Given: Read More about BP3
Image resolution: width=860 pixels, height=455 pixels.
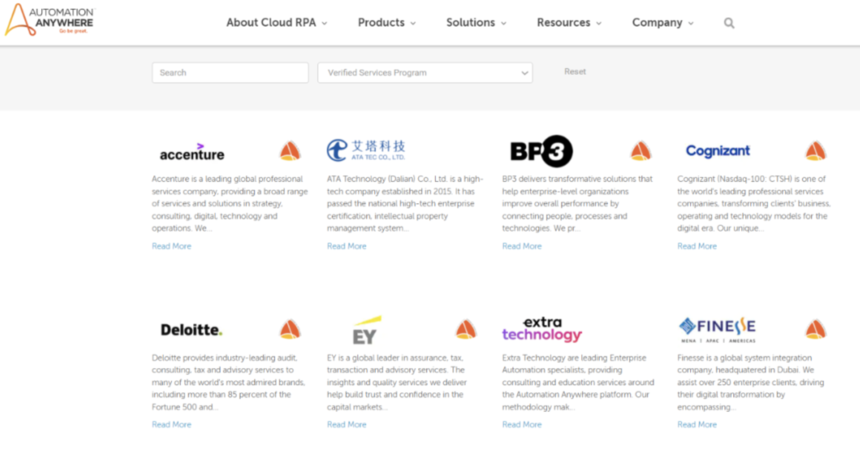Looking at the screenshot, I should click(x=522, y=246).
